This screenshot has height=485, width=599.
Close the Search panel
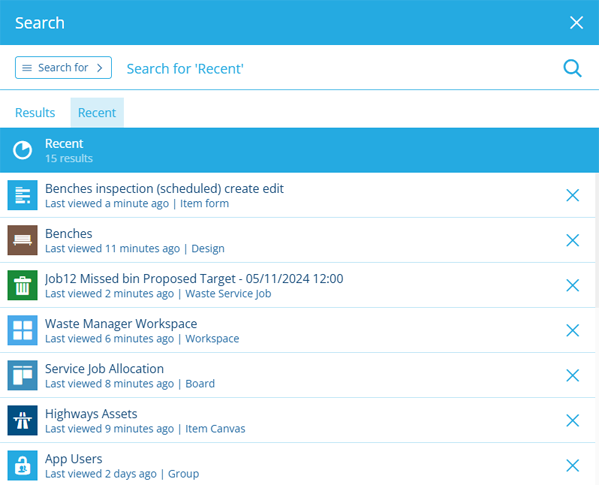[576, 23]
